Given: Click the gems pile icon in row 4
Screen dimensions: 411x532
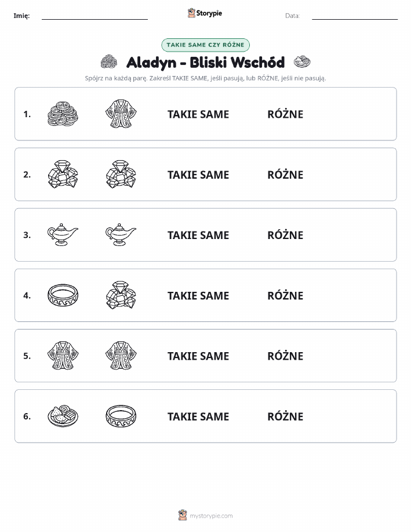Looking at the screenshot, I should (121, 295).
